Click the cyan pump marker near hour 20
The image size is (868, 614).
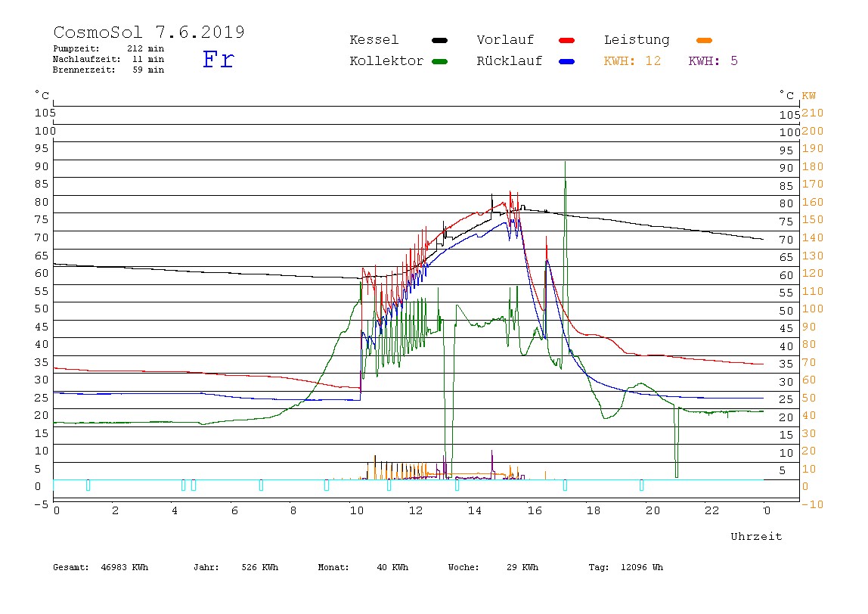point(642,485)
